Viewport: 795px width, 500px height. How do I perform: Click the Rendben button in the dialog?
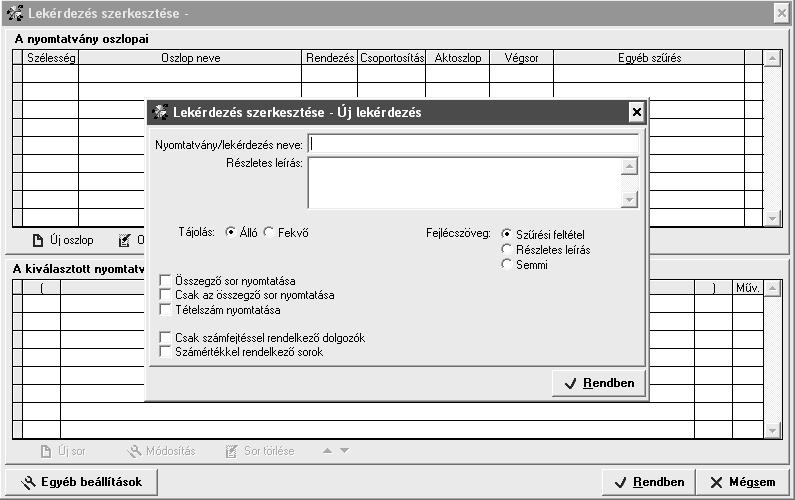pos(599,383)
